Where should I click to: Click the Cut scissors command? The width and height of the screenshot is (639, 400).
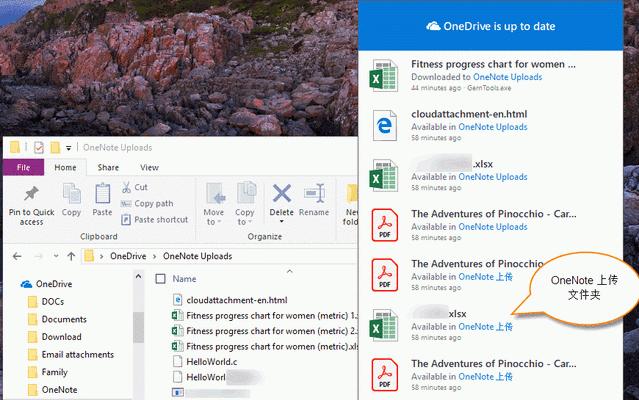135,187
